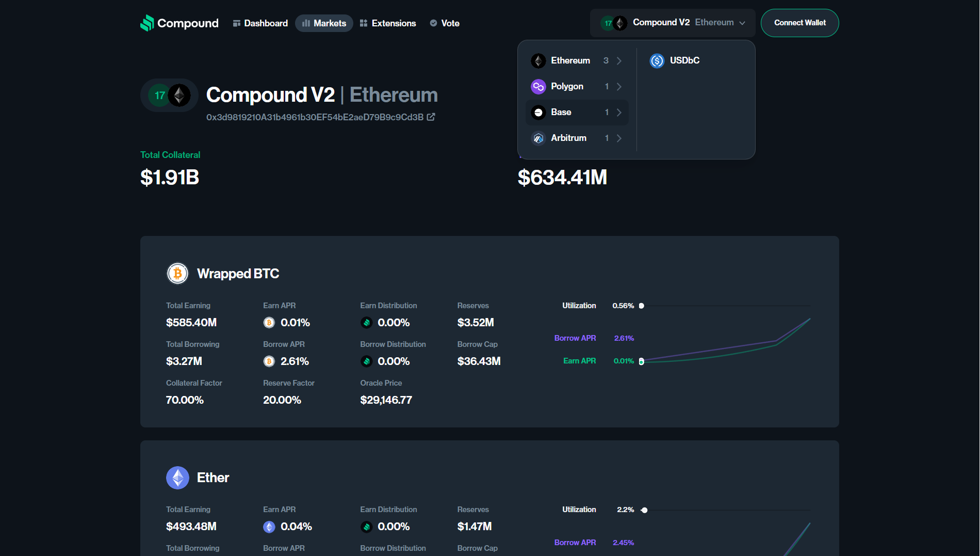Switch to the Markets tab
Viewport: 980px width, 556px height.
tap(324, 23)
